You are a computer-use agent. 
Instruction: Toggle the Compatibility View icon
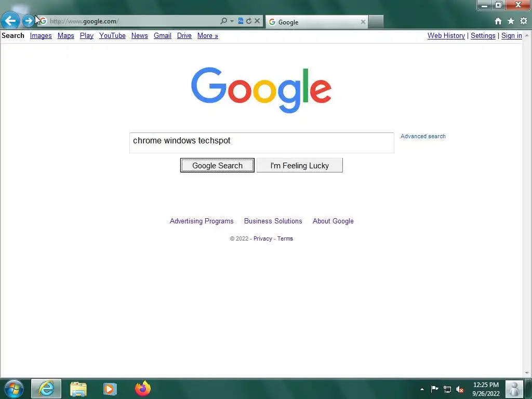coord(241,21)
